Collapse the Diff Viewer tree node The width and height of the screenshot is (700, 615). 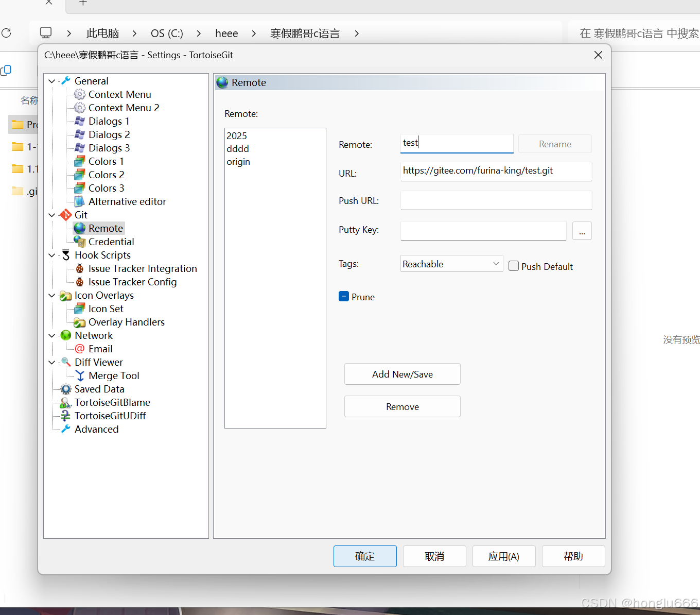[52, 362]
